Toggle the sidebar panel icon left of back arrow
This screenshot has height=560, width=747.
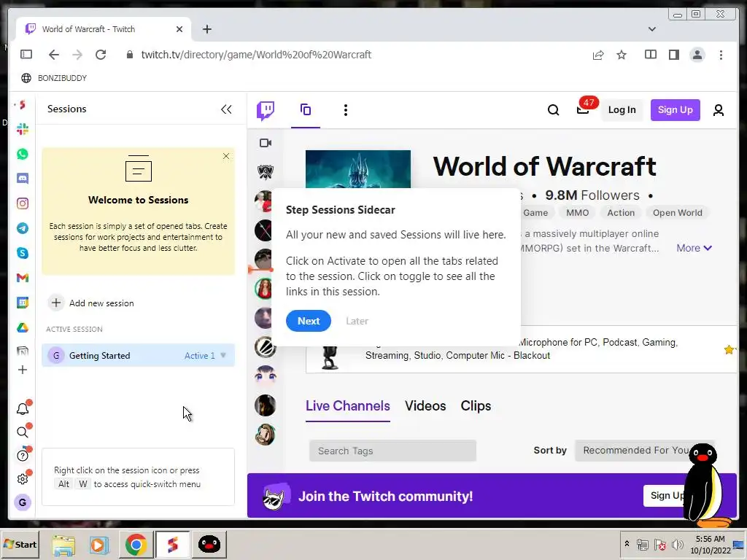click(26, 55)
